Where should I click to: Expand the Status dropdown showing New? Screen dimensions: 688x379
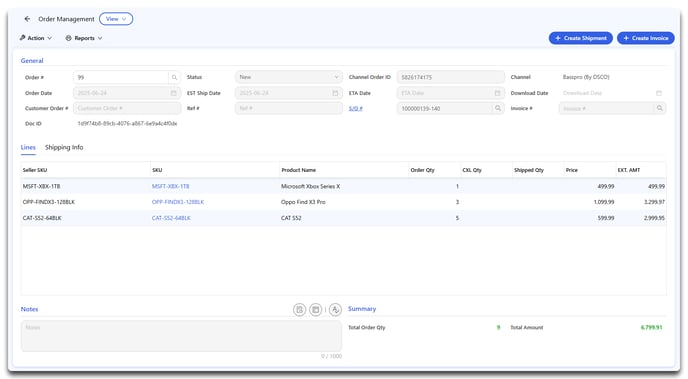(x=289, y=77)
